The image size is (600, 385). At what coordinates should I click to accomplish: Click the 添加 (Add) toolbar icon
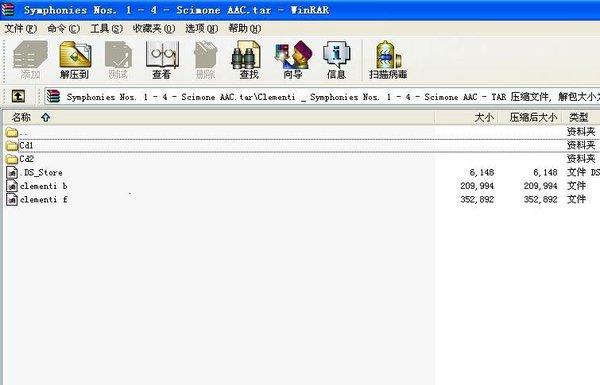[x=30, y=60]
